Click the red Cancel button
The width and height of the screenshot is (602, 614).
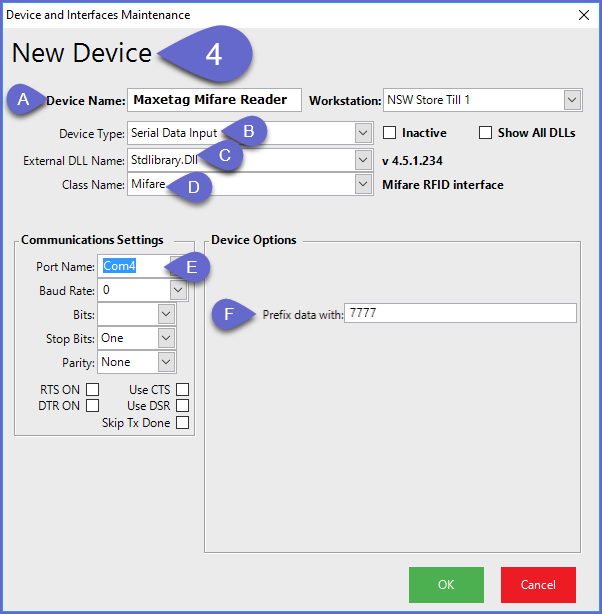coord(538,585)
